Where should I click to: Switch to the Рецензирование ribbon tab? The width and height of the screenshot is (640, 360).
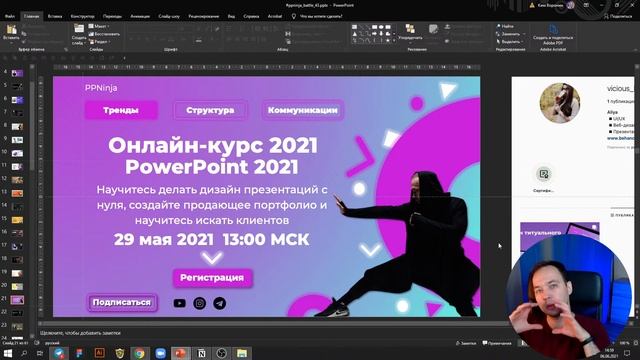pos(204,16)
